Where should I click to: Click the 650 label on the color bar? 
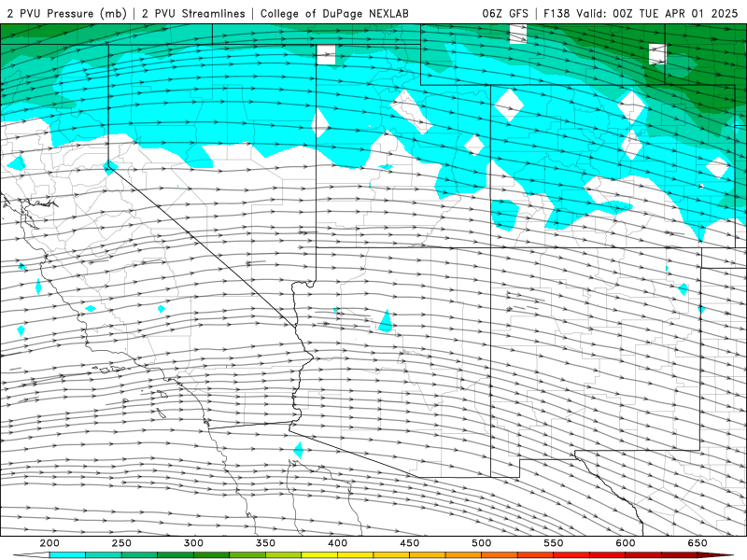[x=697, y=543]
